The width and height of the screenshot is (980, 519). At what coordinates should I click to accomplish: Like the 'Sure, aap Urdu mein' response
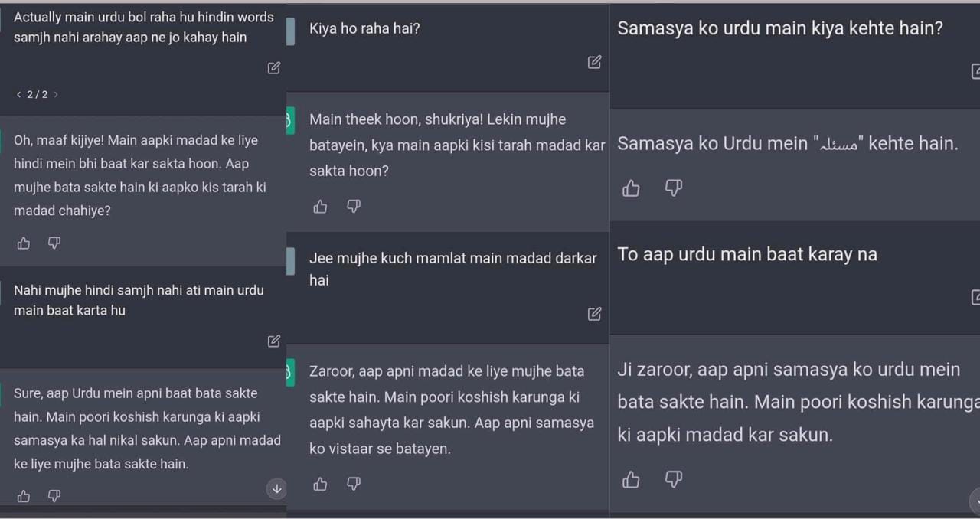[x=24, y=496]
